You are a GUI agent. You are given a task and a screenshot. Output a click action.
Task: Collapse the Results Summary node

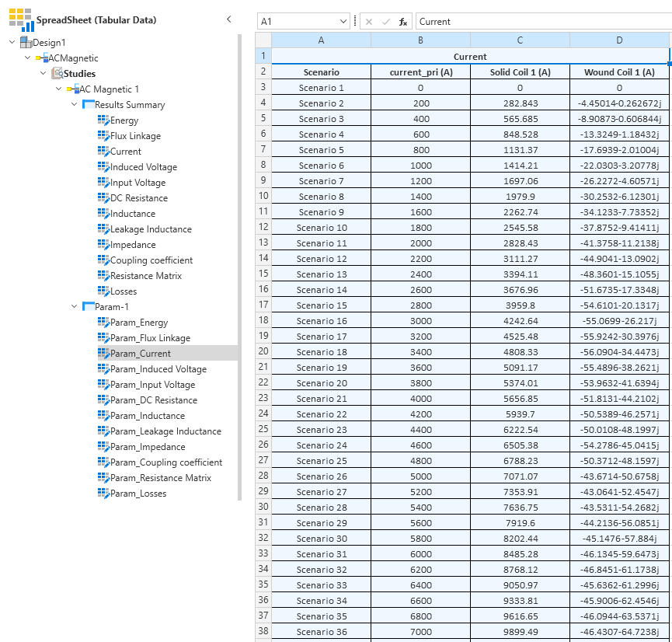coord(74,104)
